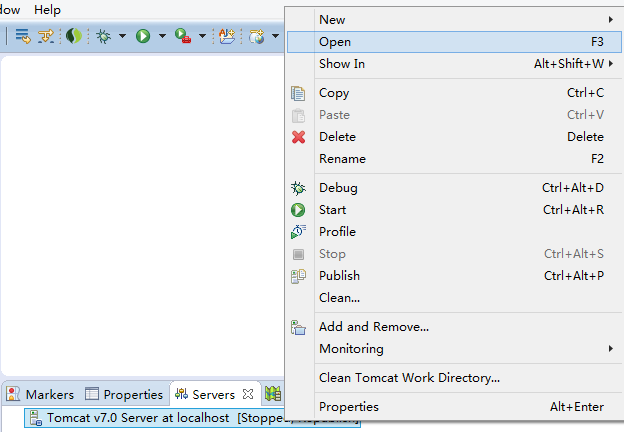Click the step filters toolbar icon
This screenshot has height=432, width=624.
click(x=46, y=36)
